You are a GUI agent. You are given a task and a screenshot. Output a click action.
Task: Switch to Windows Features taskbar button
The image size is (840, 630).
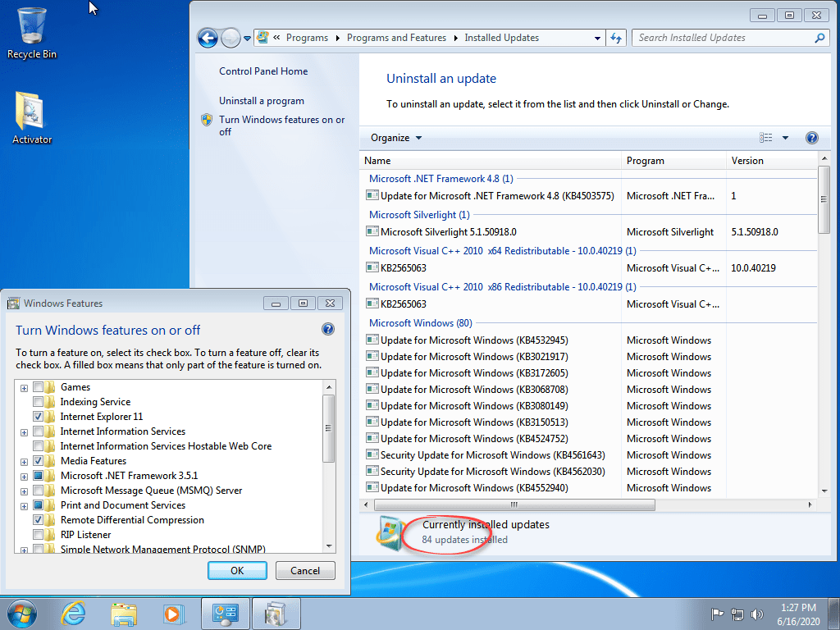[x=276, y=614]
